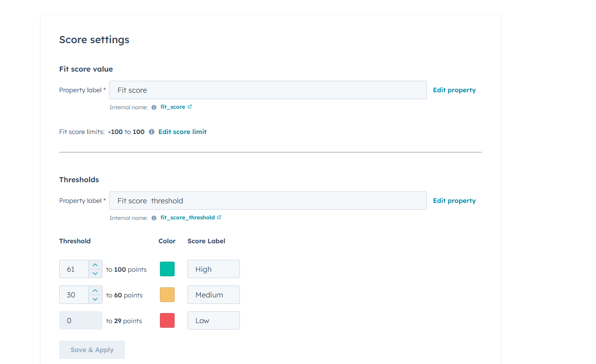This screenshot has width=596, height=364.
Task: Edit property for Fit score label
Action: pos(454,90)
